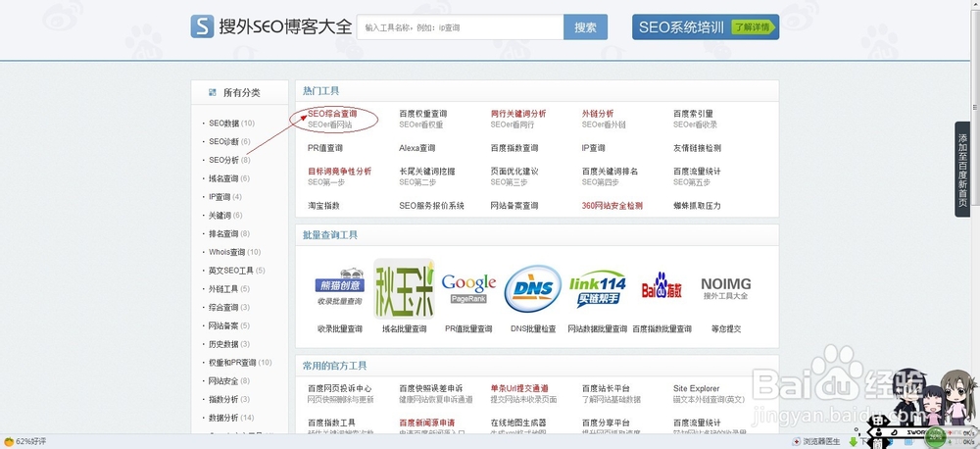Open the 百度指数查询 link
980x449 pixels.
[x=514, y=148]
